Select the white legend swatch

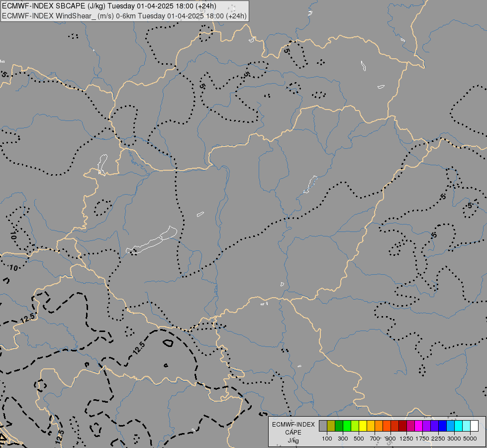pyautogui.click(x=474, y=426)
